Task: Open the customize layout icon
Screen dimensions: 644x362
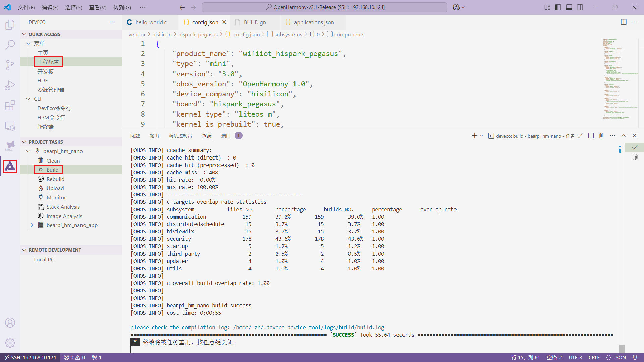Action: (547, 7)
